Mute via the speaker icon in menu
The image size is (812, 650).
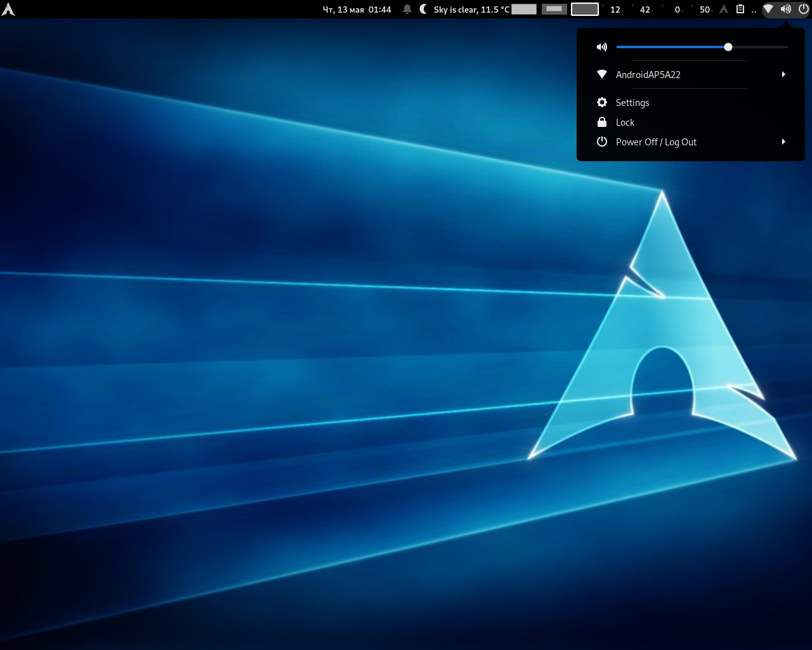[x=602, y=47]
